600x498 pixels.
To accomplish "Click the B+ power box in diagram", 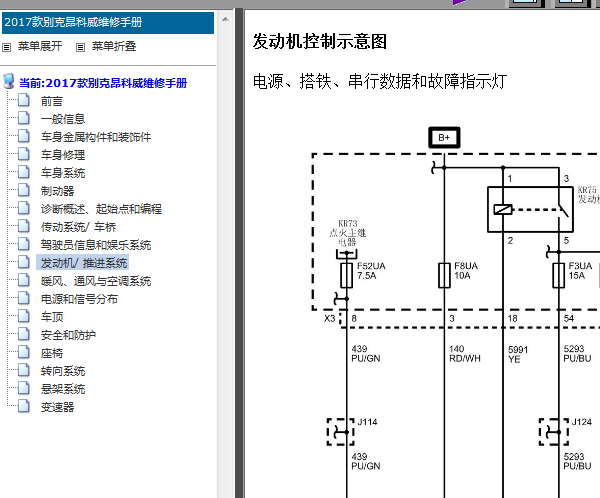I will (444, 137).
